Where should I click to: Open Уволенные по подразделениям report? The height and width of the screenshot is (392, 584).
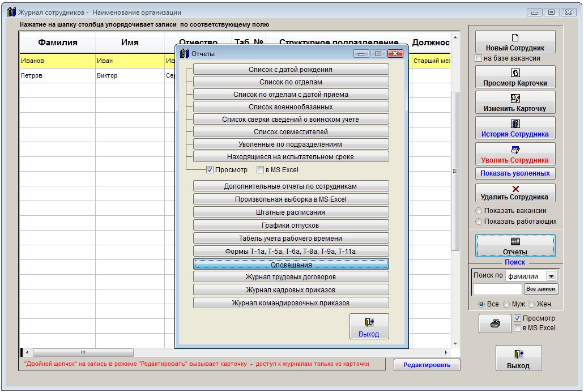point(291,144)
